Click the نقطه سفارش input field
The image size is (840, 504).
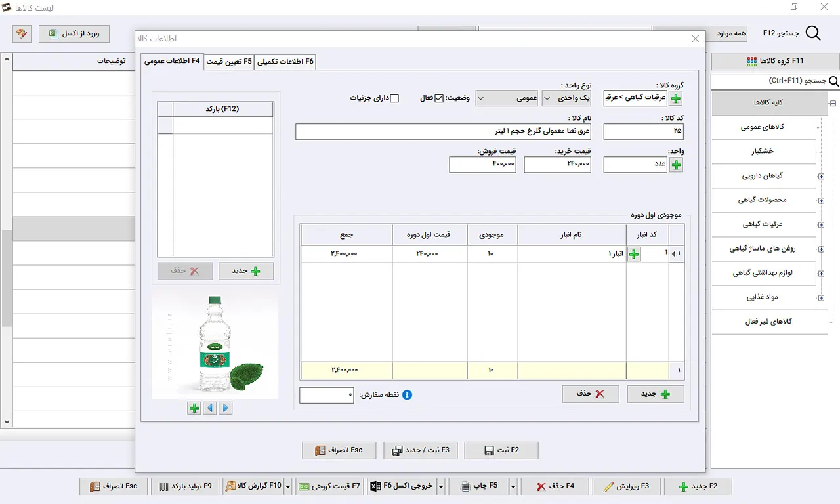click(x=327, y=395)
